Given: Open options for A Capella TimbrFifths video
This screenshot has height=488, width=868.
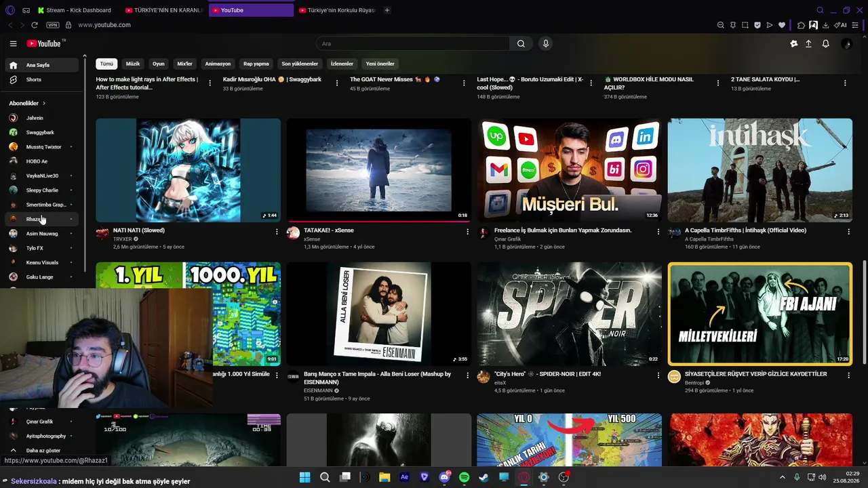Looking at the screenshot, I should [848, 232].
